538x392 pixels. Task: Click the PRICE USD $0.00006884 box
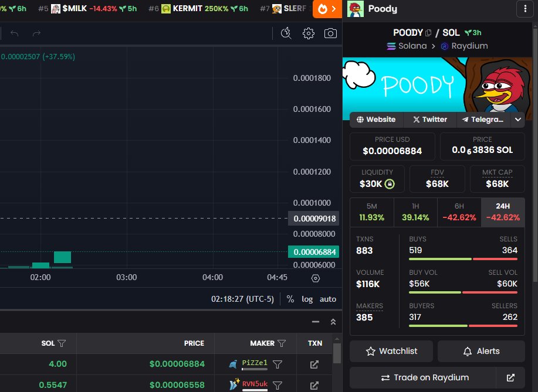[392, 146]
